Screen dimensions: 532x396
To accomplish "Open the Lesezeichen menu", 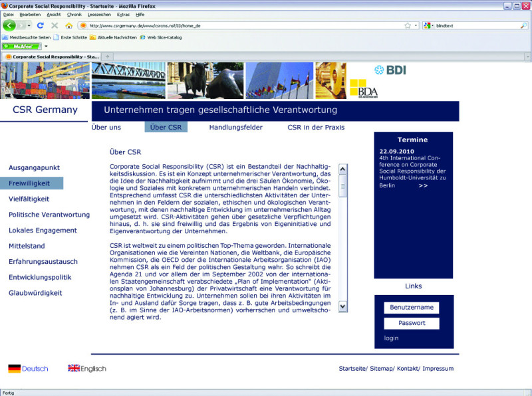I will click(x=99, y=14).
